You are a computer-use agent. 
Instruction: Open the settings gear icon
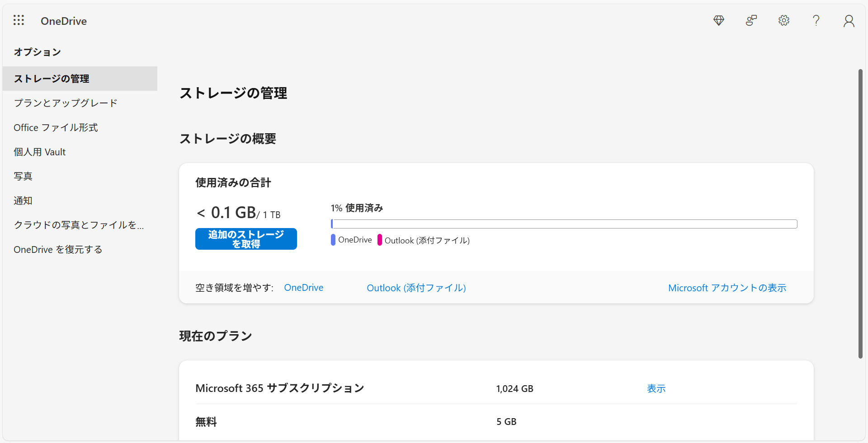784,20
